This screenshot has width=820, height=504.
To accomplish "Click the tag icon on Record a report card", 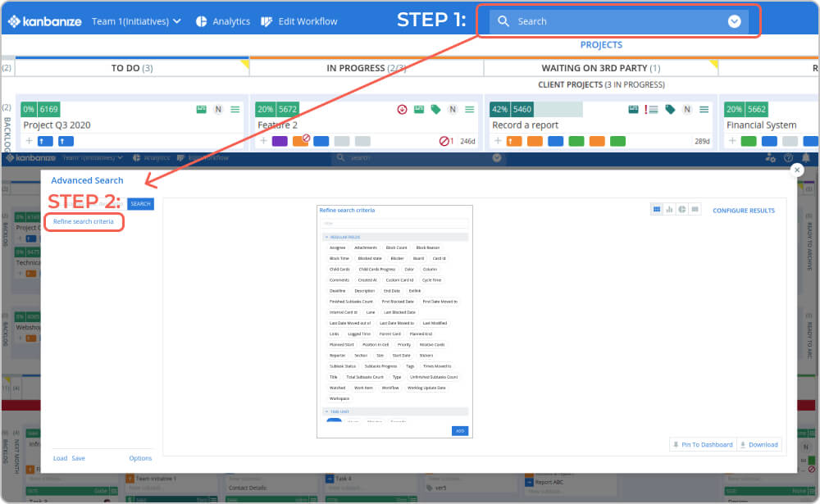I will click(x=670, y=109).
